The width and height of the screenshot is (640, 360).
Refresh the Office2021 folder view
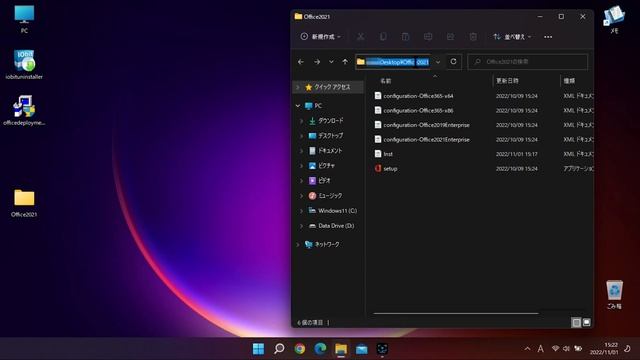pyautogui.click(x=453, y=62)
